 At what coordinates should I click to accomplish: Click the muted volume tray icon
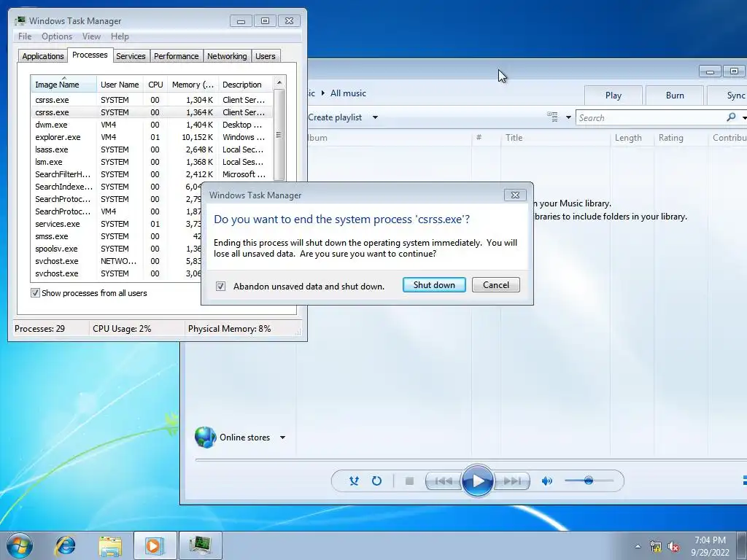coord(673,547)
